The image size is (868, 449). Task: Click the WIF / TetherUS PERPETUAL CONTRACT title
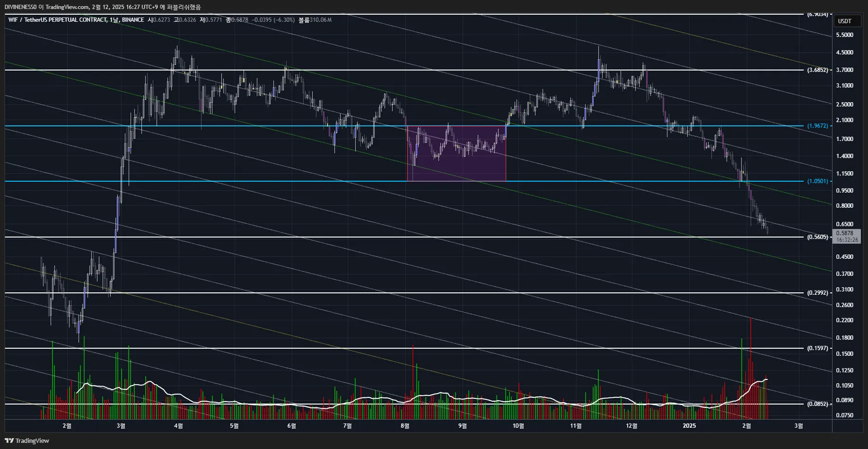pos(57,20)
